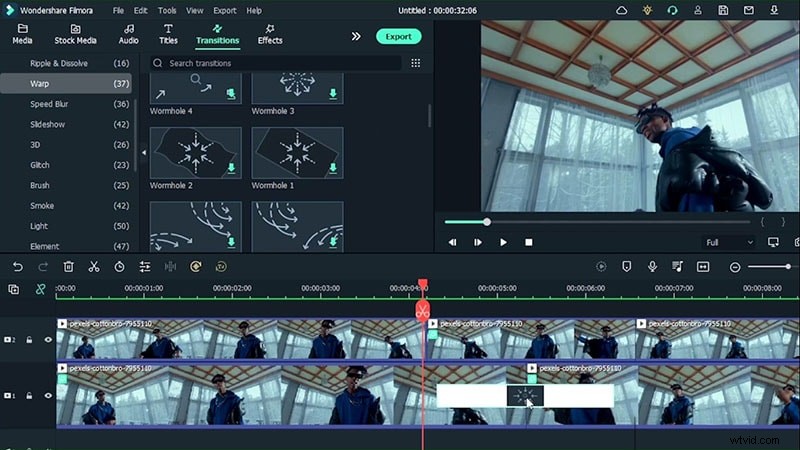
Task: Click the Undo arrow in timeline toolbar
Action: pyautogui.click(x=17, y=266)
